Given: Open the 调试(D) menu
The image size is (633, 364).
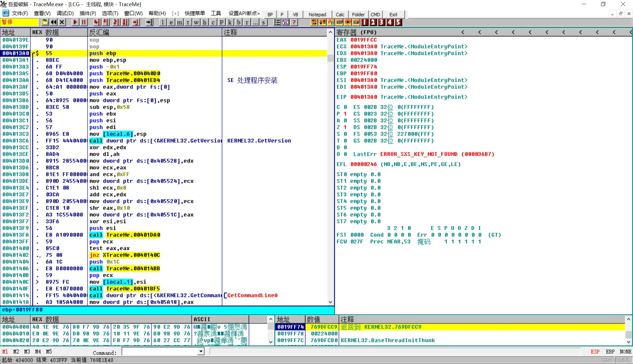Looking at the screenshot, I should pyautogui.click(x=65, y=13).
